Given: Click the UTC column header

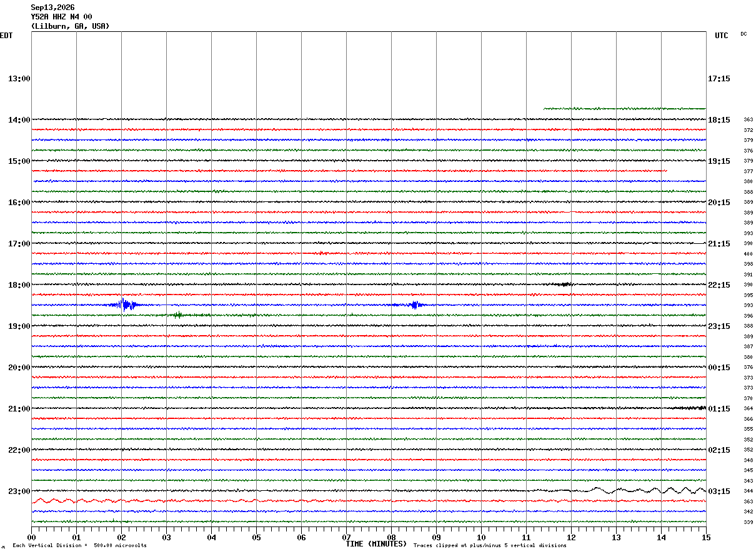Looking at the screenshot, I should click(x=722, y=36).
